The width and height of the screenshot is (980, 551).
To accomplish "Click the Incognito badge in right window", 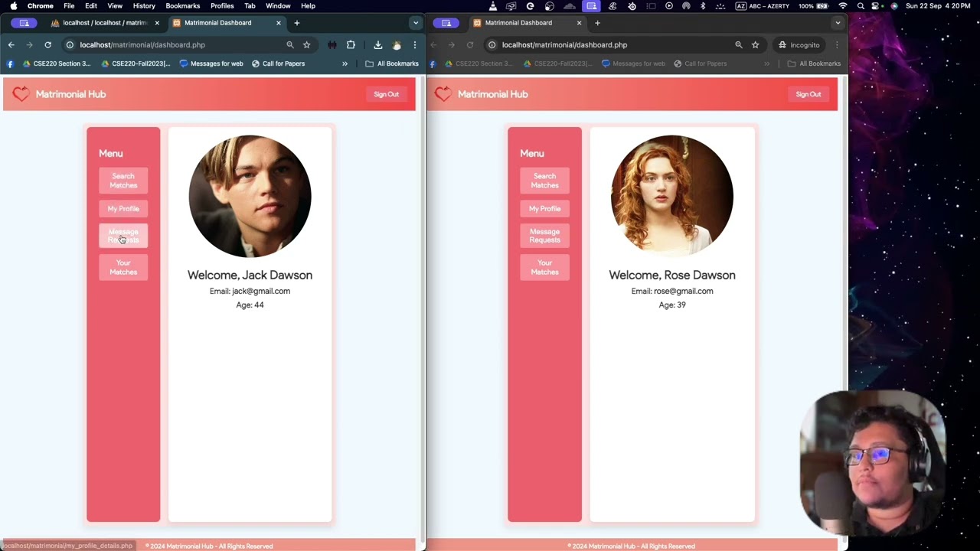I will pos(799,45).
